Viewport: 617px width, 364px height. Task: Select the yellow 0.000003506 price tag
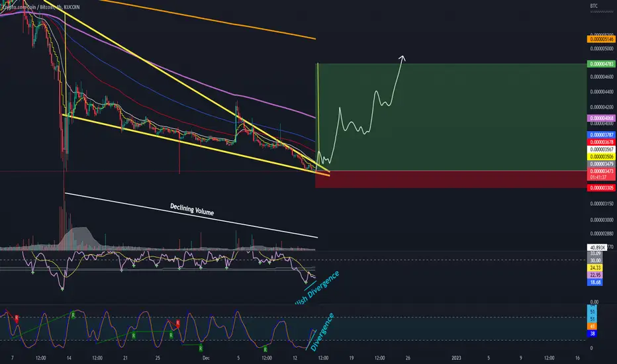click(x=601, y=157)
